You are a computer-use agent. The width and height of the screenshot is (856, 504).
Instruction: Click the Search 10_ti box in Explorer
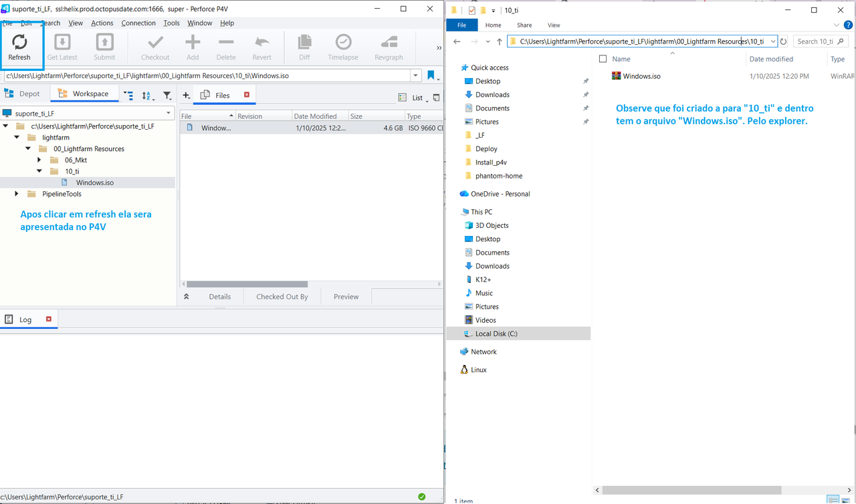[x=821, y=41]
